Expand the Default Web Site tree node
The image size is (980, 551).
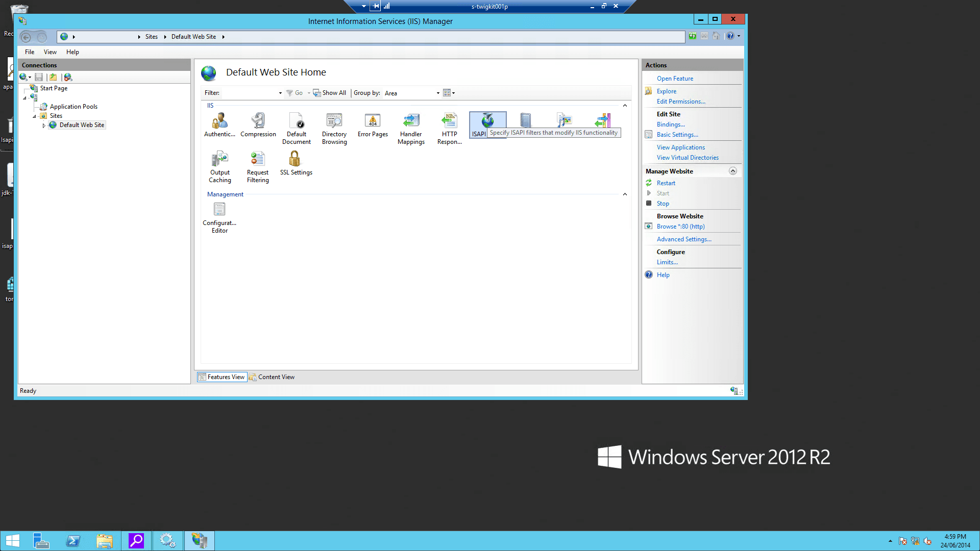44,125
